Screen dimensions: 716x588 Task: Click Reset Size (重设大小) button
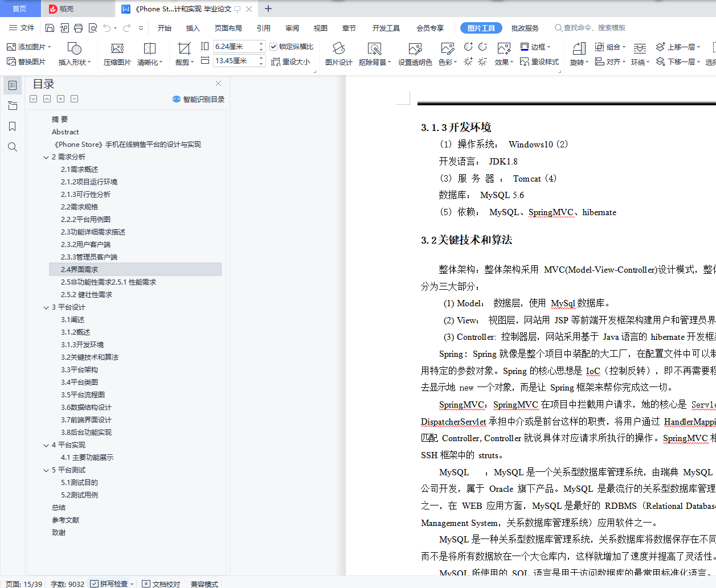[291, 61]
